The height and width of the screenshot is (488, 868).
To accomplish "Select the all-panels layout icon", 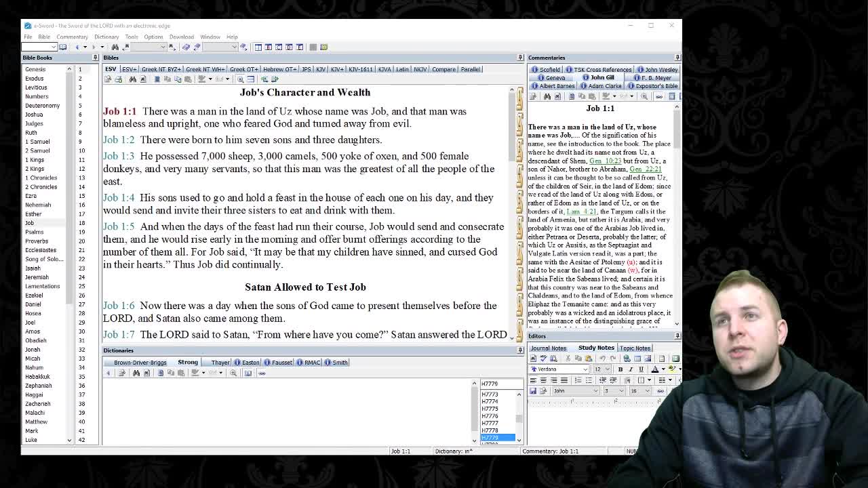I will click(x=258, y=47).
